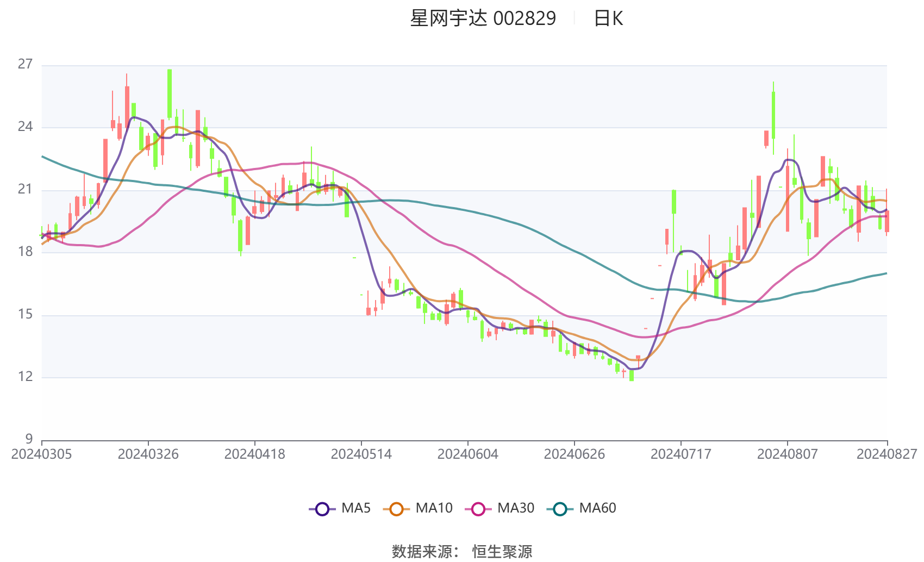Click the 20240418 date tick label

tap(255, 454)
